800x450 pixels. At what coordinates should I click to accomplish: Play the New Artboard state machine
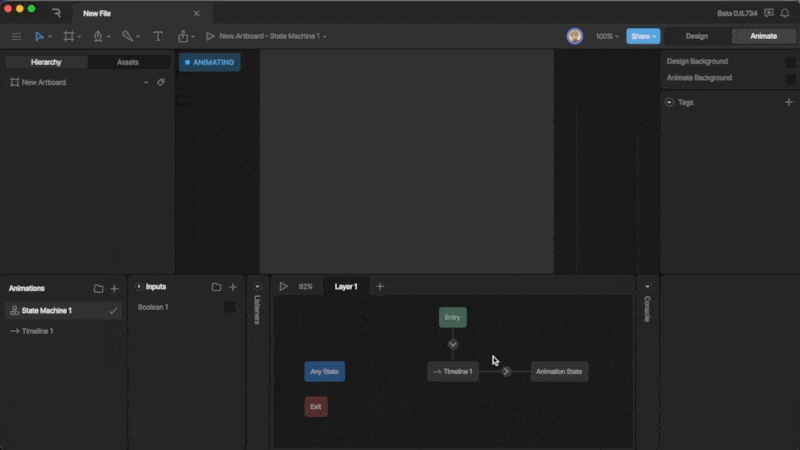tap(210, 36)
